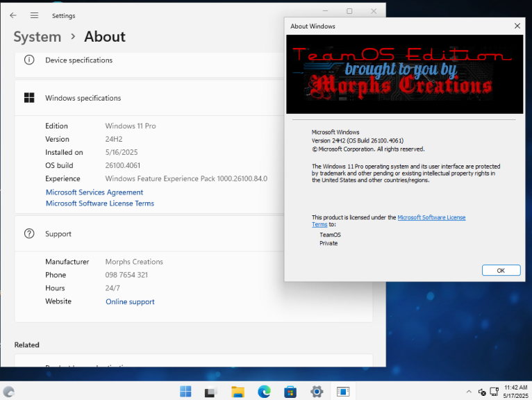This screenshot has width=532, height=400.
Task: Select the Phone value 098 7654 321
Action: coord(126,275)
